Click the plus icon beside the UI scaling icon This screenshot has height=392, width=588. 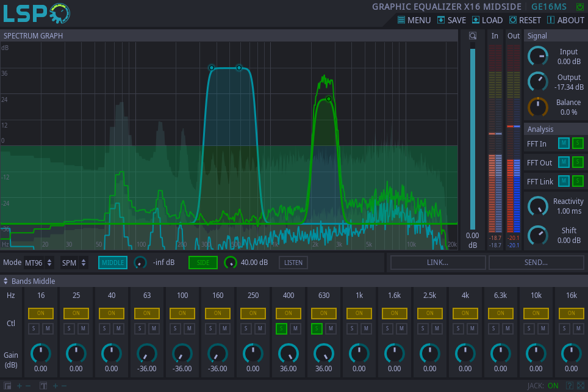tap(20, 386)
